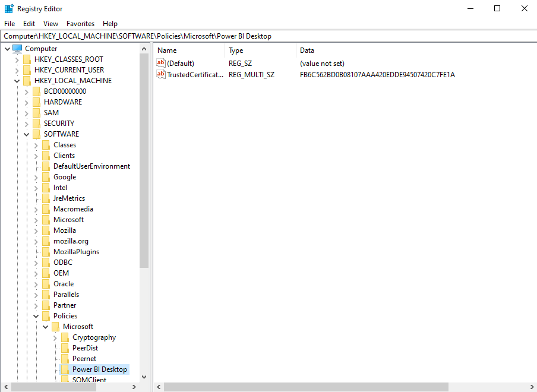Sort values by the Name column header
Image resolution: width=537 pixels, height=392 pixels.
click(178, 50)
